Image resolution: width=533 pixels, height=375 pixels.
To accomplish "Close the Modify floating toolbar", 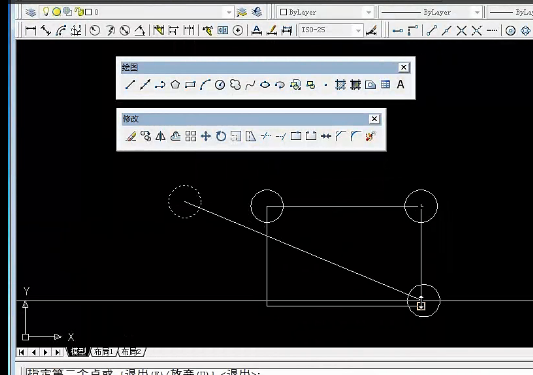I will (x=374, y=119).
